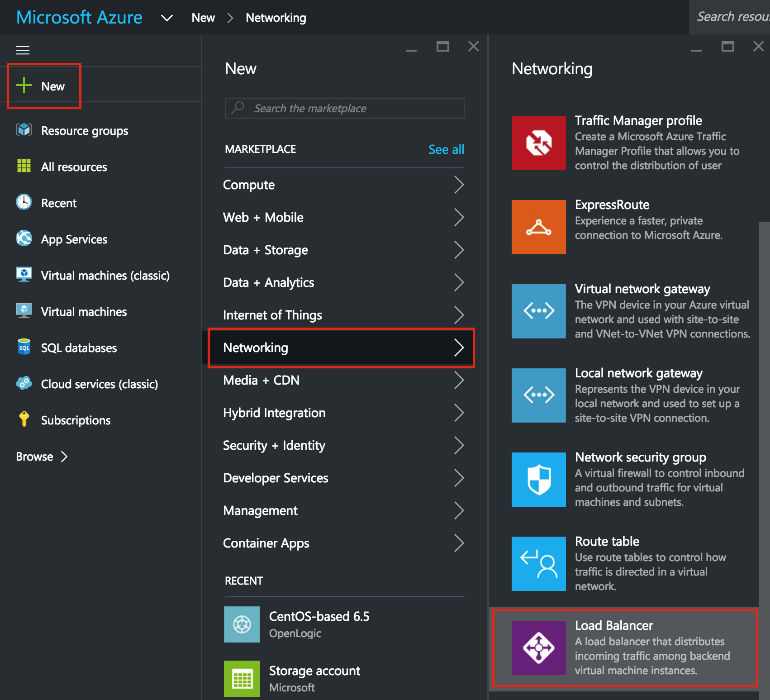Click the green Storage account icon
The height and width of the screenshot is (700, 770).
pos(242,679)
